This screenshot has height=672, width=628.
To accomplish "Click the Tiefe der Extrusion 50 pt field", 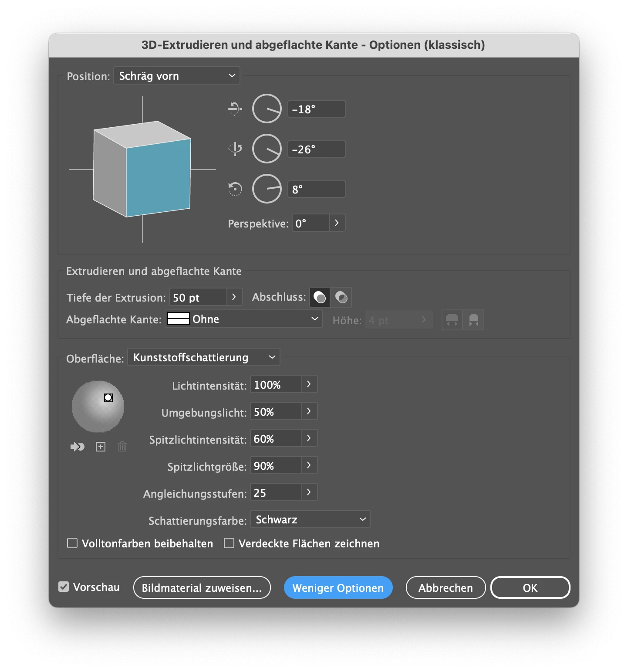I will tap(198, 297).
